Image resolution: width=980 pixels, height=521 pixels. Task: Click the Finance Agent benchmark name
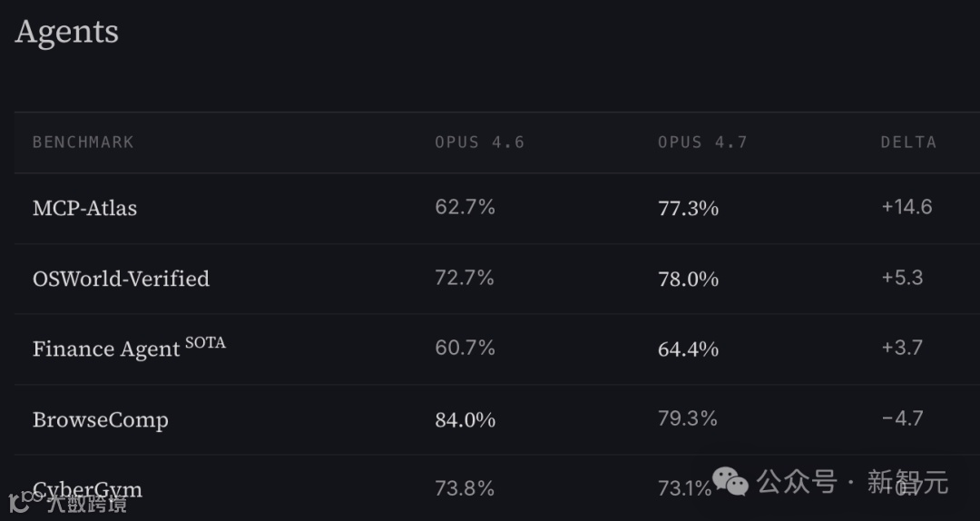click(106, 349)
